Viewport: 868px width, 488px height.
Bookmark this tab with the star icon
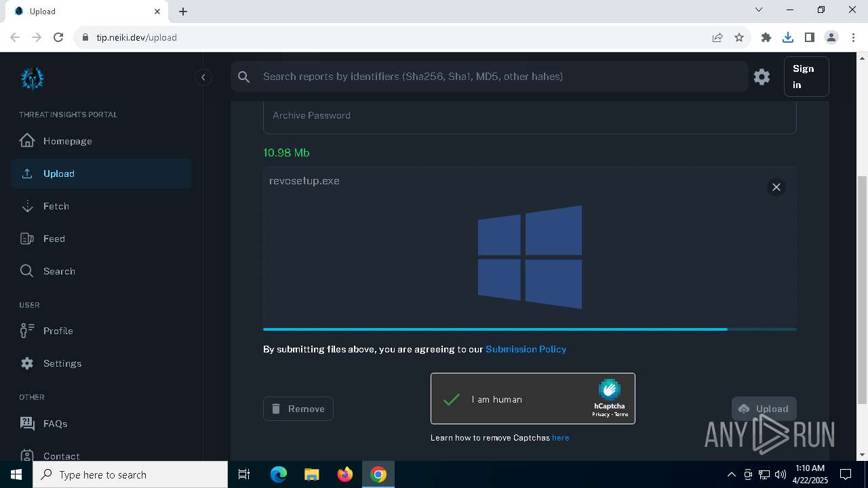tap(739, 37)
